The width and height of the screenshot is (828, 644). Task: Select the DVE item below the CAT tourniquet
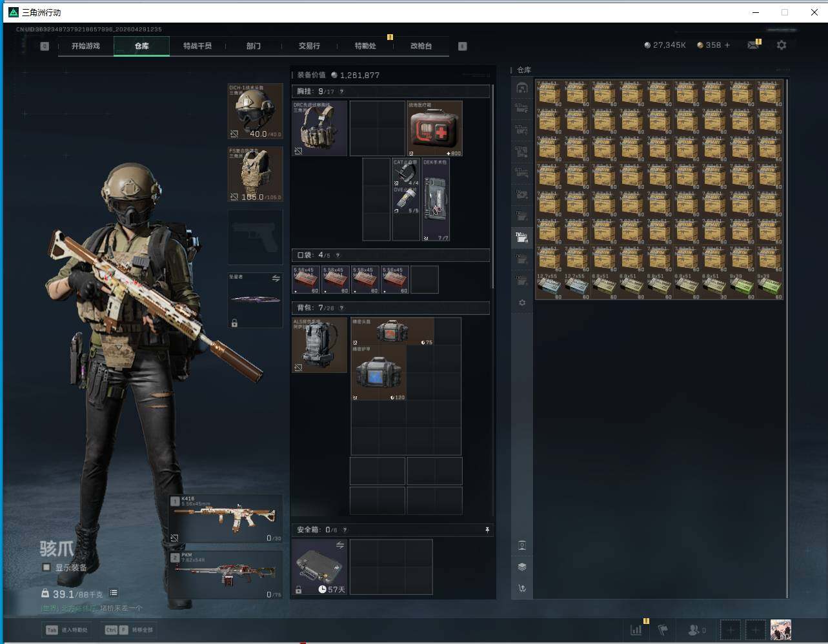coord(406,200)
